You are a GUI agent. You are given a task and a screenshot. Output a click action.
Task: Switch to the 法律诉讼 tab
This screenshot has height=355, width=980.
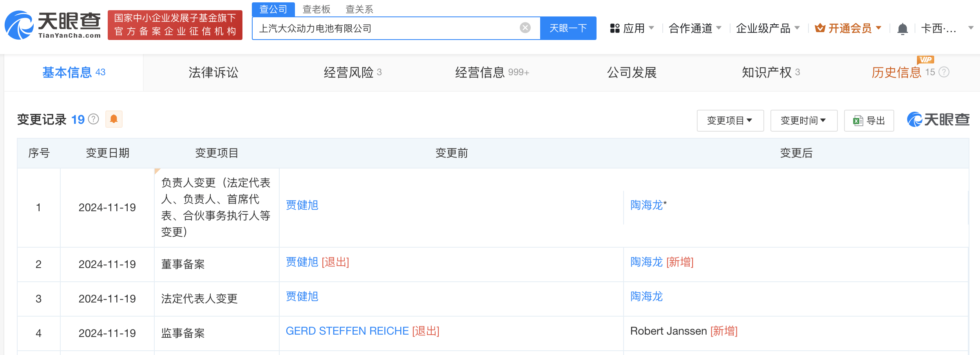tap(213, 72)
